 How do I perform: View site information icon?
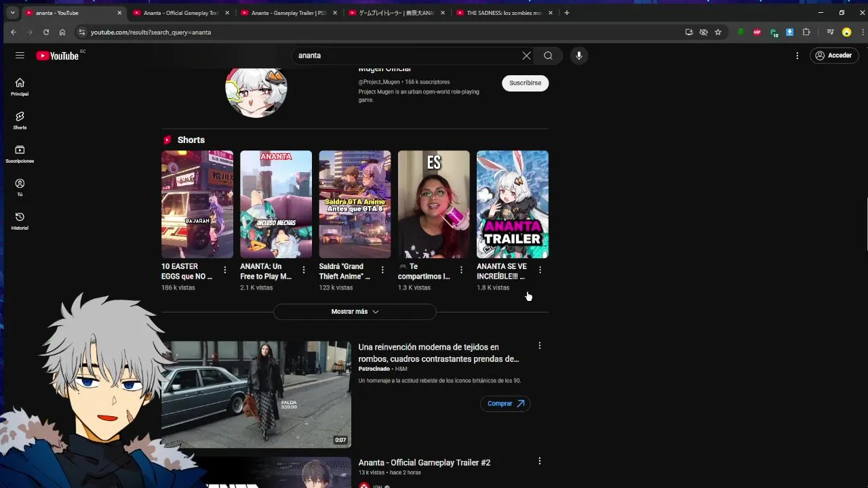[x=82, y=32]
